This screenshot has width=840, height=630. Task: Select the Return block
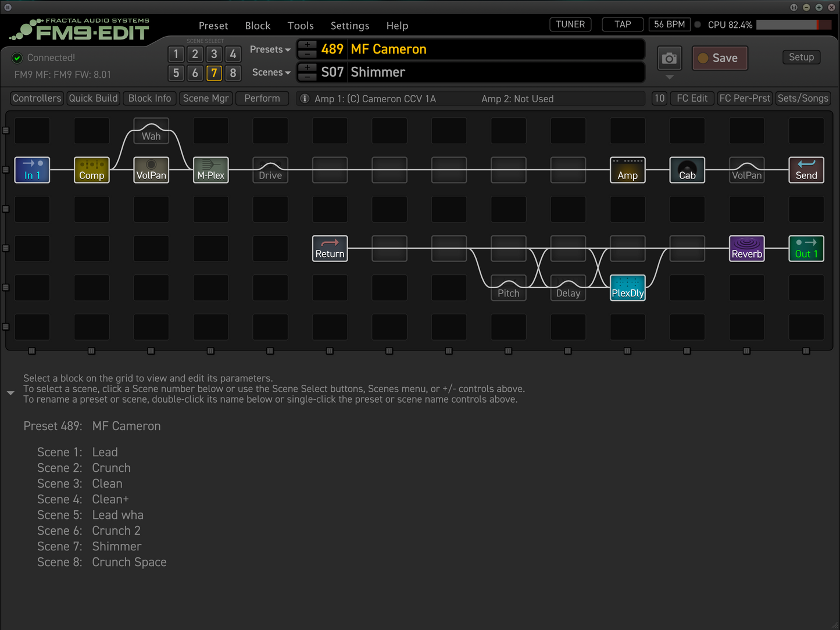(330, 248)
